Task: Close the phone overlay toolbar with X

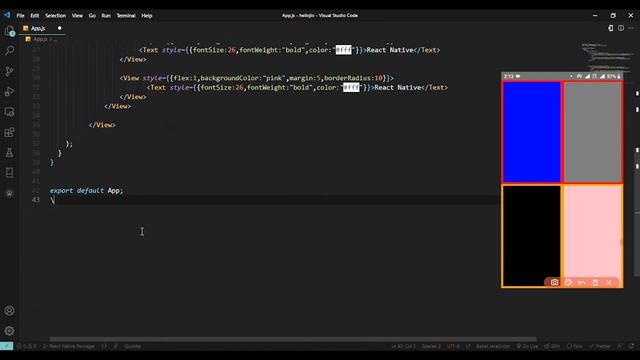Action: point(609,282)
